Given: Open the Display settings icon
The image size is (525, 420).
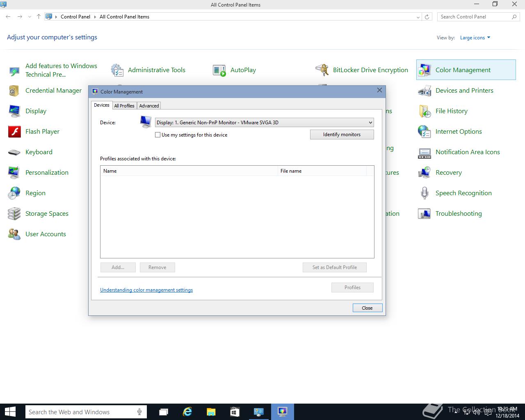Looking at the screenshot, I should [x=14, y=111].
